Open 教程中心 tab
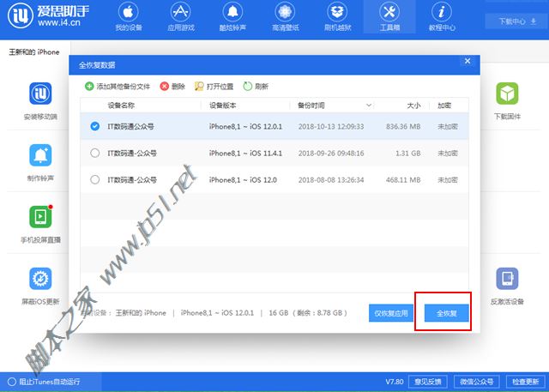Viewport: 549px width, 392px height. pos(442,17)
